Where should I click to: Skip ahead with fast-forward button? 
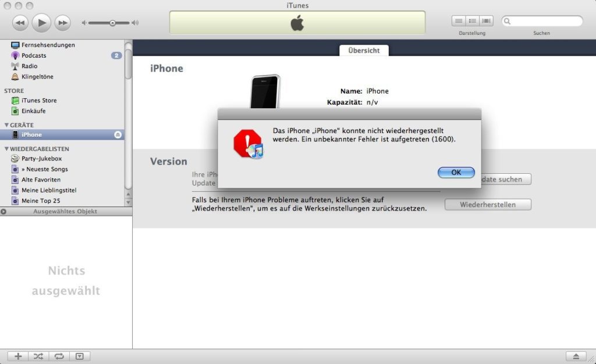63,23
